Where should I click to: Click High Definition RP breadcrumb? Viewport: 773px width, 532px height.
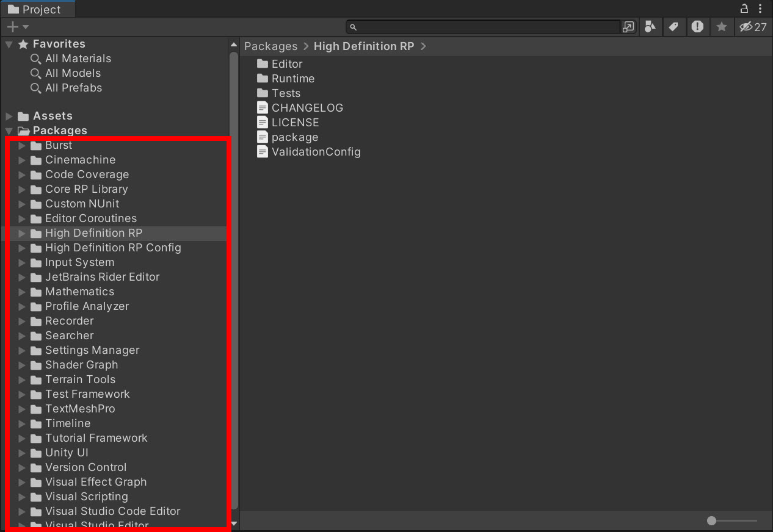(364, 46)
